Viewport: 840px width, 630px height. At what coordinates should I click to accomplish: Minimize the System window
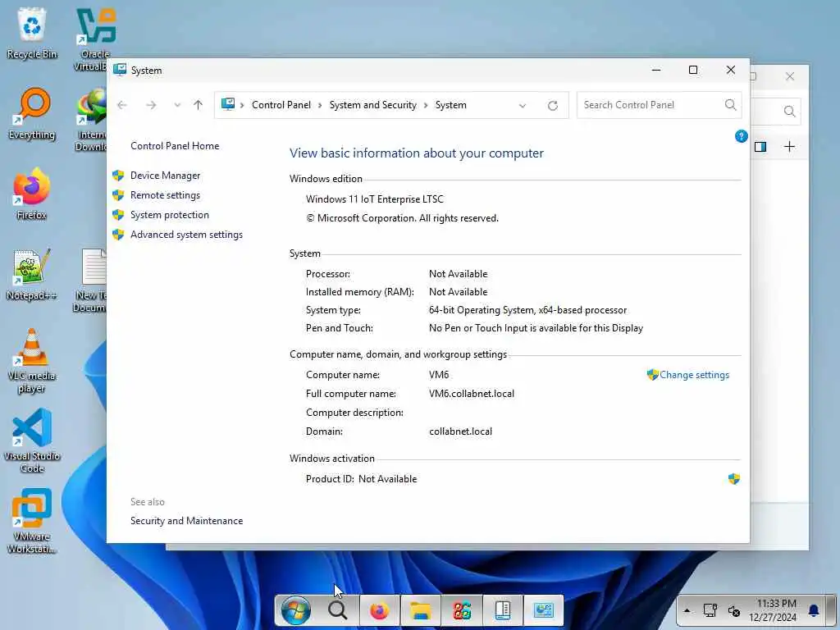655,71
